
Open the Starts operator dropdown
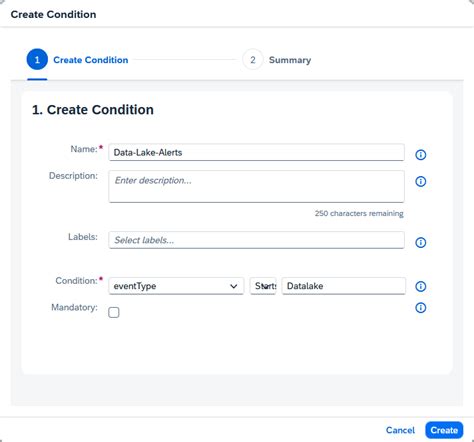pos(263,286)
